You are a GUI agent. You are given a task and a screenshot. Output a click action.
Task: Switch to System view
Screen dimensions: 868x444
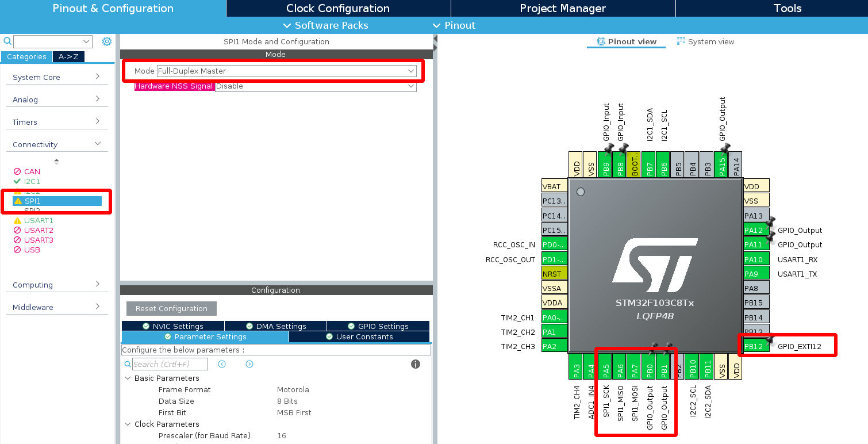tap(705, 41)
